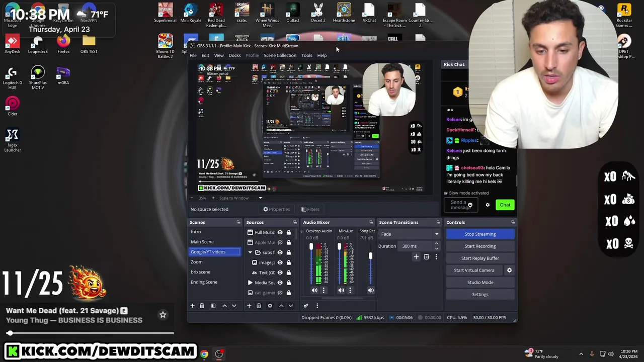
Task: Start the Replay Buffer
Action: click(x=480, y=258)
